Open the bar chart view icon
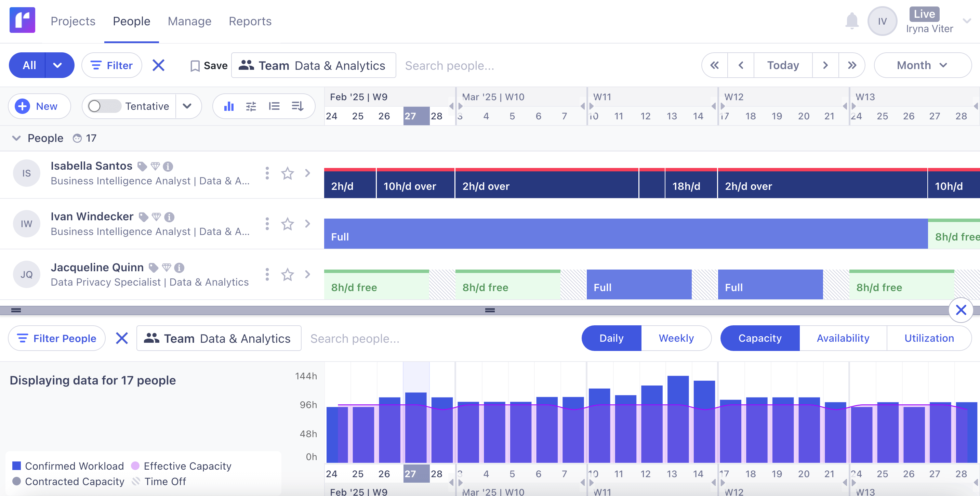The width and height of the screenshot is (980, 496). point(229,106)
